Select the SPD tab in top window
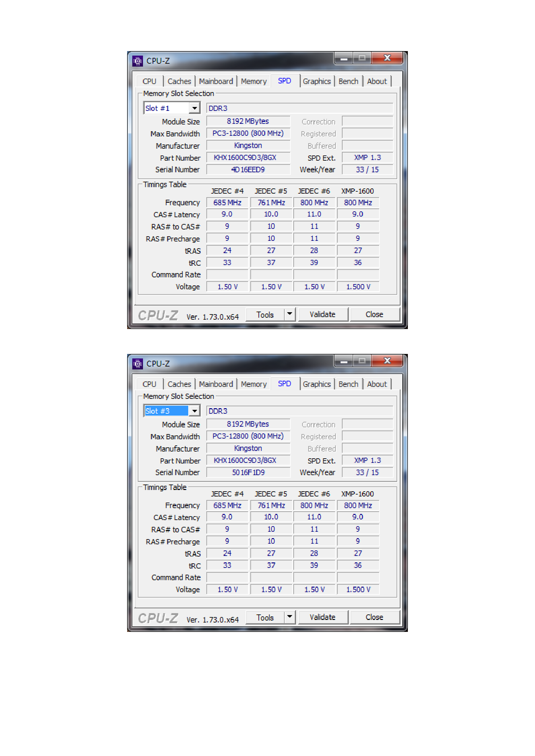Screen dimensions: 535x756 [285, 81]
